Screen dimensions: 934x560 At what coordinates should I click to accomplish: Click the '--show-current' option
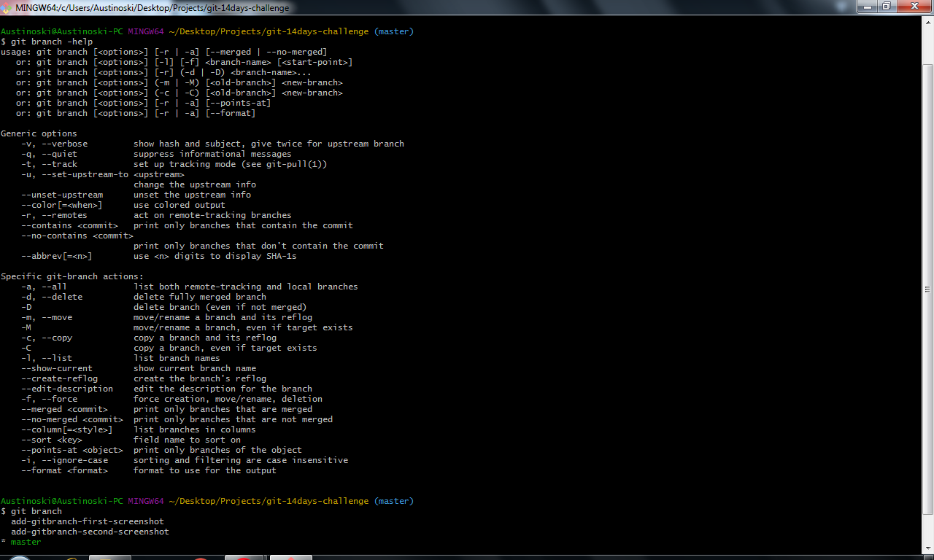coord(57,368)
